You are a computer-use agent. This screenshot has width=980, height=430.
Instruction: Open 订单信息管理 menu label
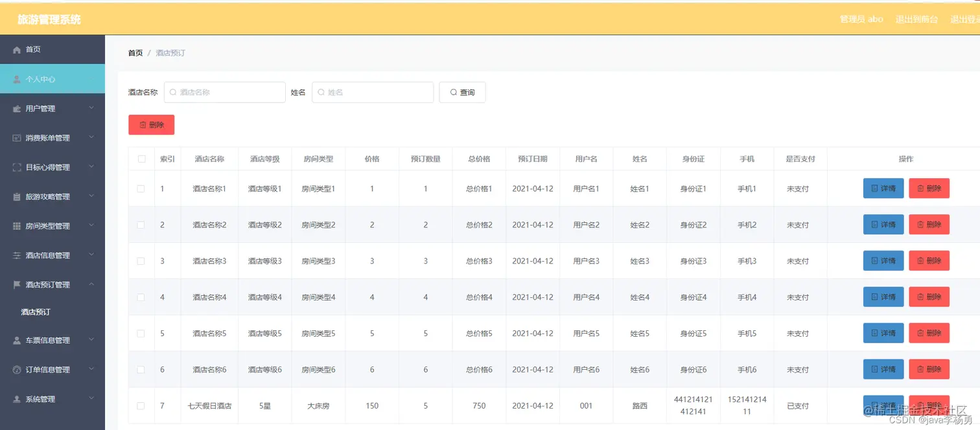(48, 370)
